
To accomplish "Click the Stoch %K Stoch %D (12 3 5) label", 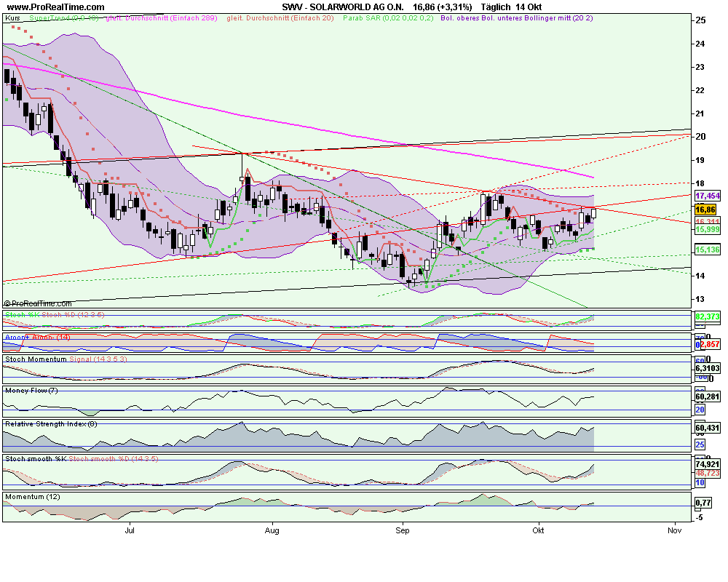I will pos(55,315).
